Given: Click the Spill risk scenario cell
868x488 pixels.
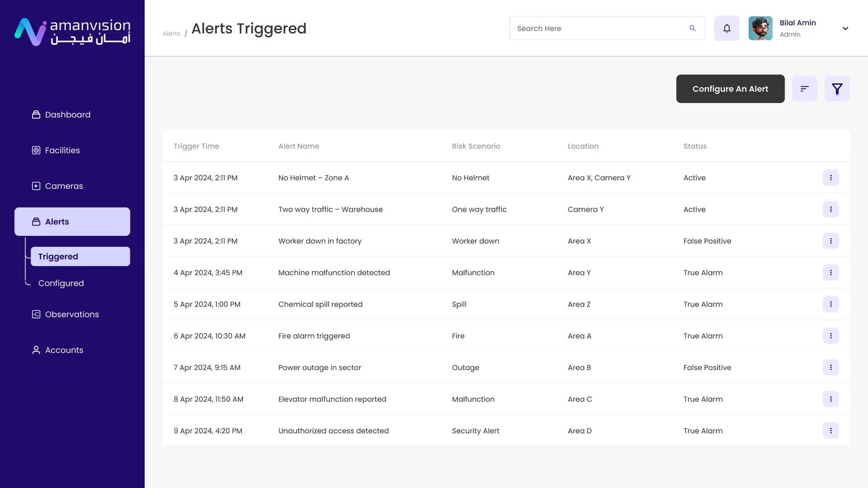Looking at the screenshot, I should 459,304.
